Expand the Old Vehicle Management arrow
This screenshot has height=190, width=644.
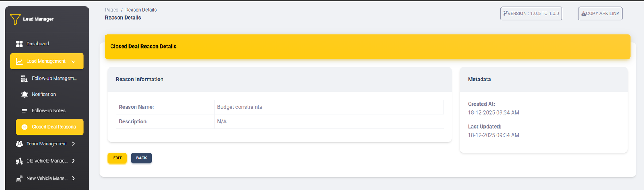[74, 161]
